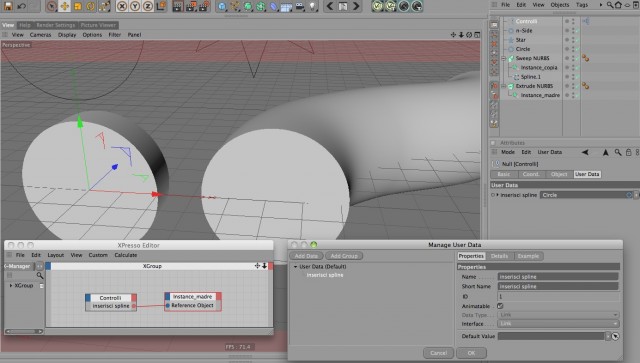The image size is (640, 363).
Task: Toggle the Z axis lock icon
Action: (x=148, y=6)
